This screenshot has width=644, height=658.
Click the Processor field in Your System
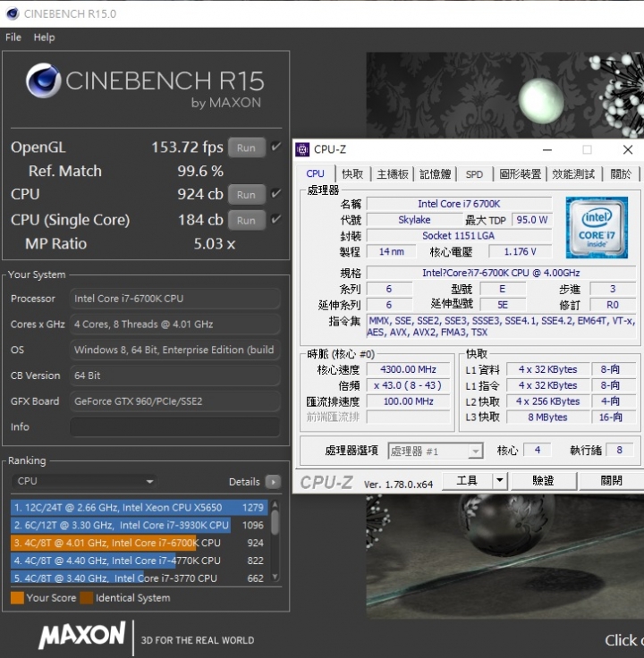coord(174,299)
